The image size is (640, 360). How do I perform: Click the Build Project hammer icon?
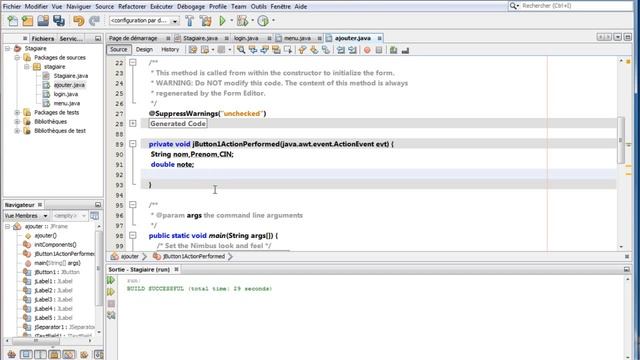click(x=189, y=20)
